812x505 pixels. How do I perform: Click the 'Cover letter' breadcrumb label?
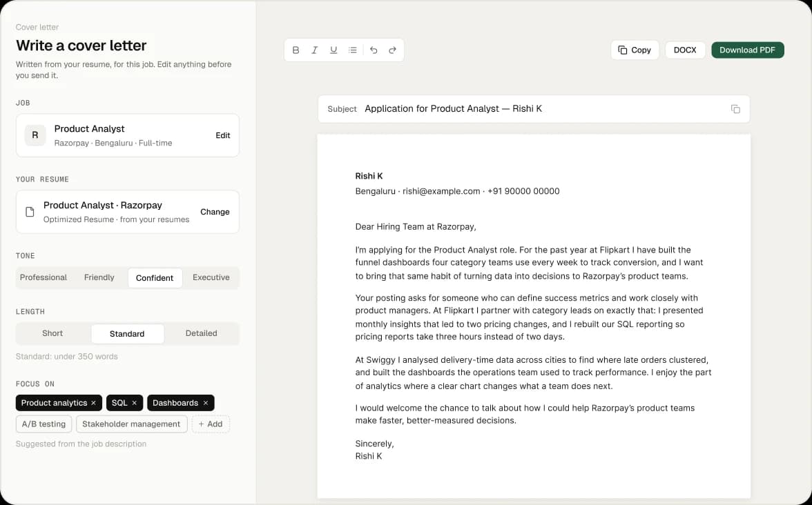pos(37,27)
